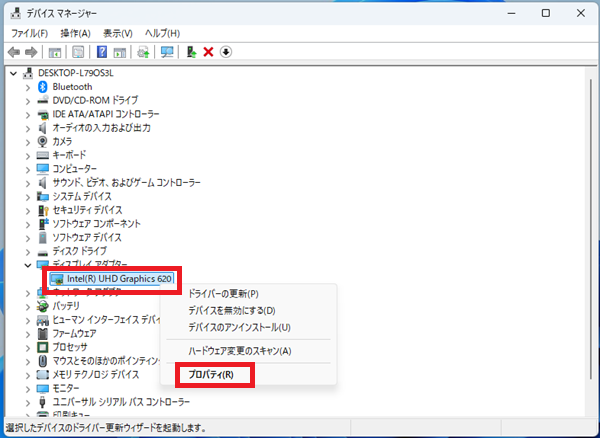Select the ソフトウェア コンポーネント row text

96,224
